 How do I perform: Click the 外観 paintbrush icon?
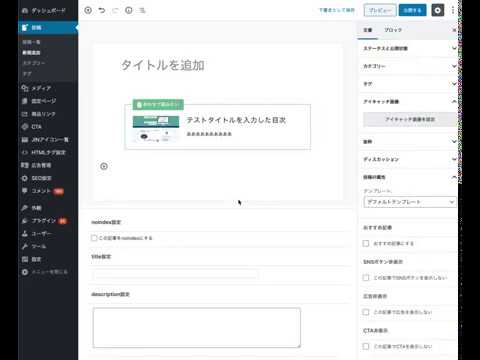coord(25,208)
